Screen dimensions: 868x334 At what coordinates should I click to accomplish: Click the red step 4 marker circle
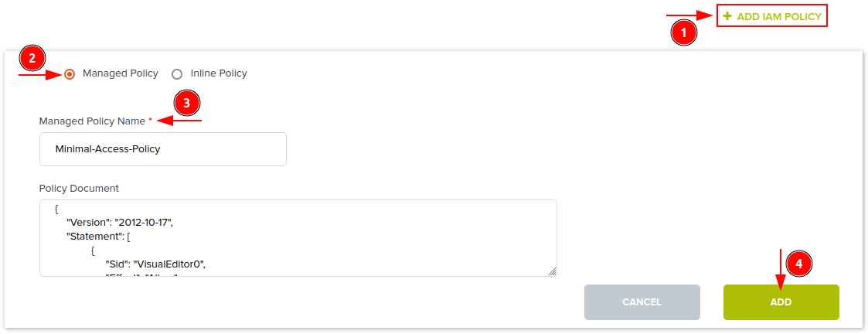pos(799,263)
